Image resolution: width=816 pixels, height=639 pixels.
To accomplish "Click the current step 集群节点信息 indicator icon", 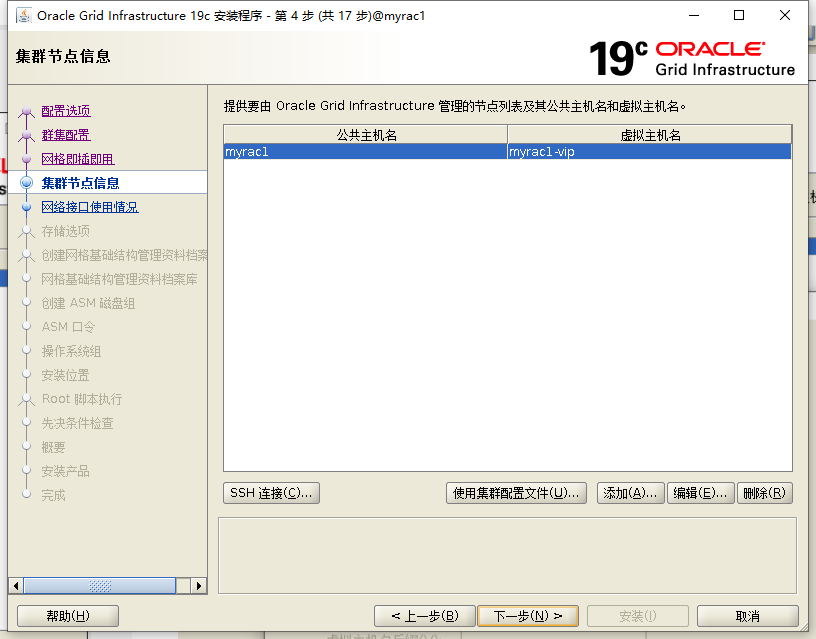I will pos(27,183).
